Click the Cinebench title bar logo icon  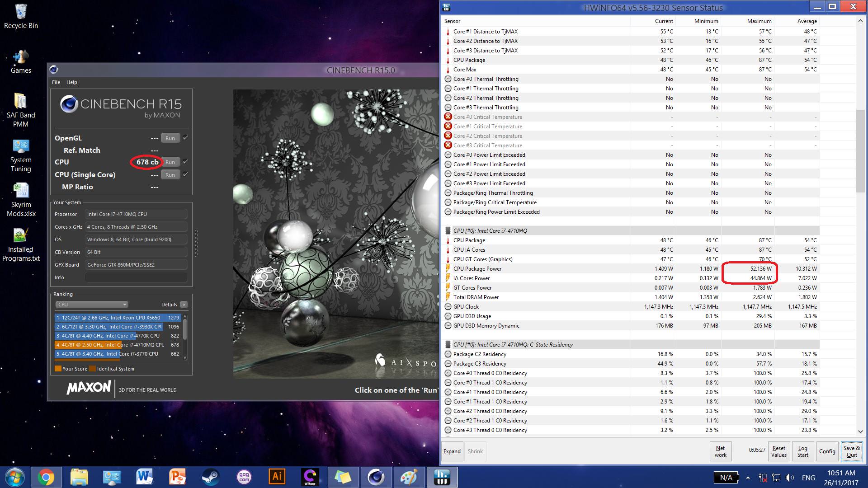point(54,70)
